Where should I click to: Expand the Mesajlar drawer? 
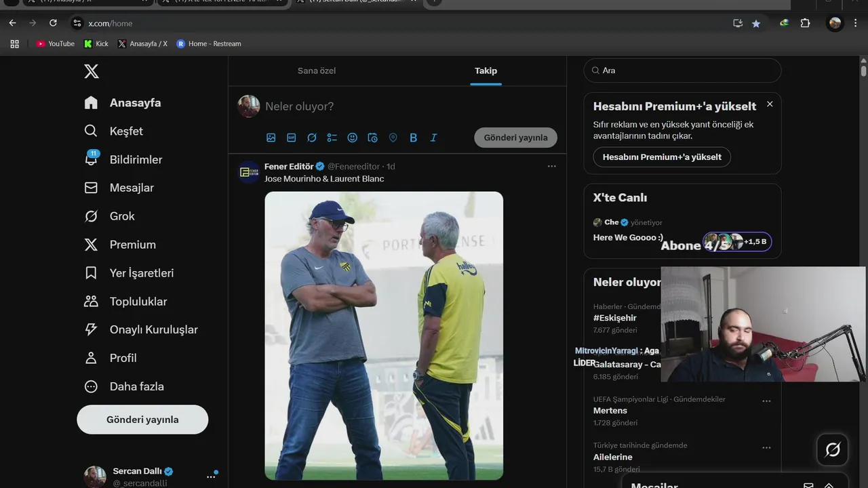pyautogui.click(x=829, y=485)
